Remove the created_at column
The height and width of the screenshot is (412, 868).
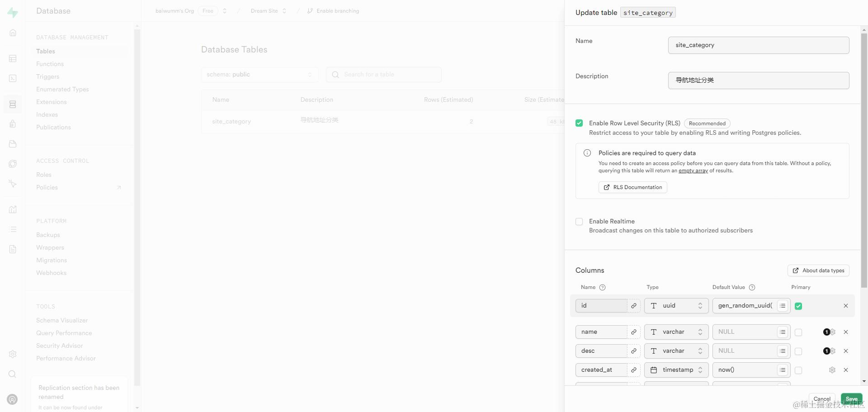(x=846, y=370)
